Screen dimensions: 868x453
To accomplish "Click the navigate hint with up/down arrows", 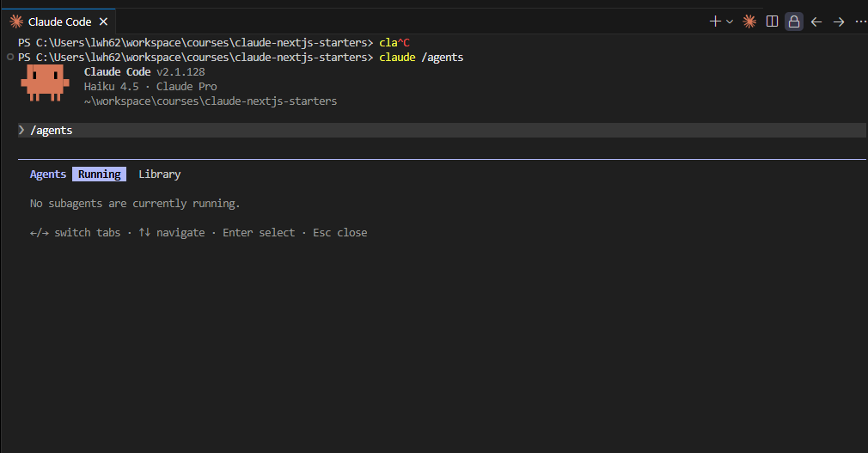I will (x=172, y=233).
